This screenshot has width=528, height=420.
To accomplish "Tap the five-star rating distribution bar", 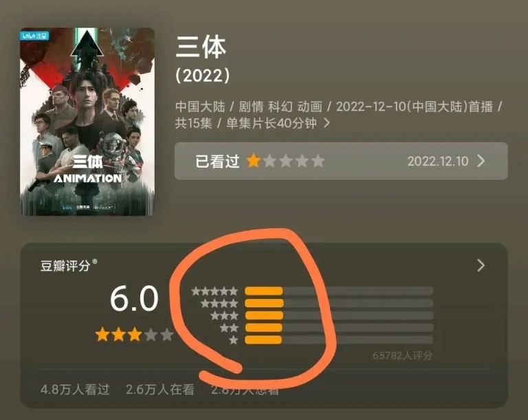I will 339,291.
